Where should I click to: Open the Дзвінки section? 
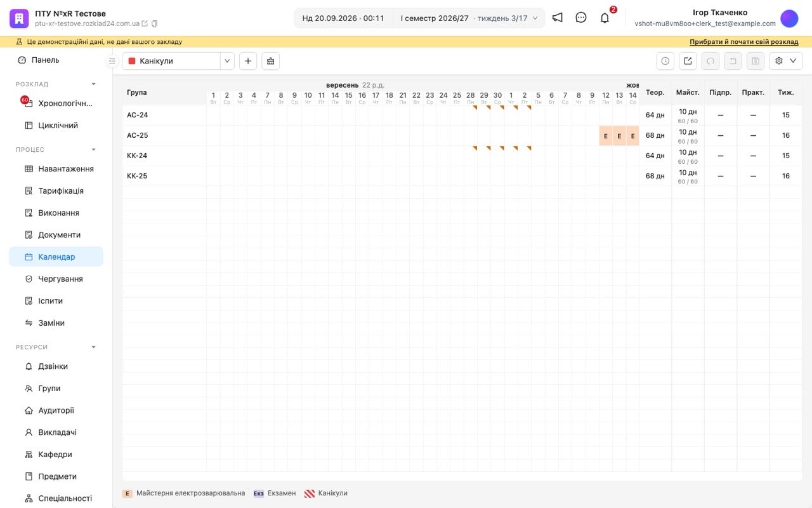(x=56, y=366)
